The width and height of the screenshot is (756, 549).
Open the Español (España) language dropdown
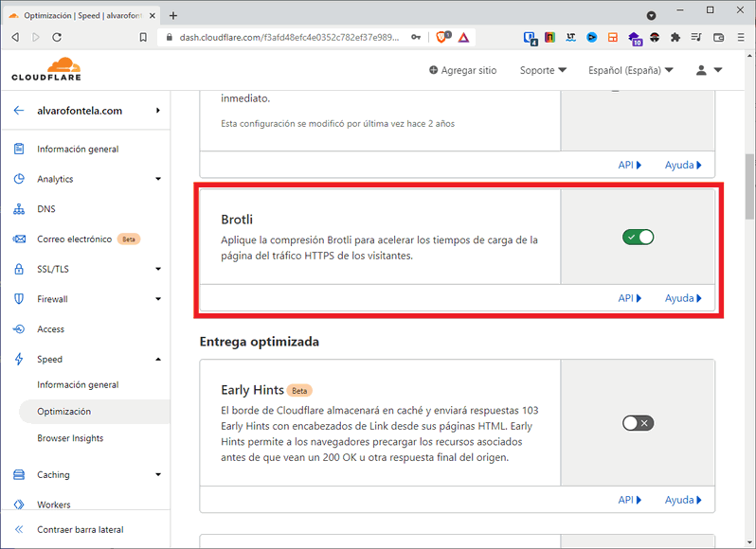pyautogui.click(x=631, y=70)
